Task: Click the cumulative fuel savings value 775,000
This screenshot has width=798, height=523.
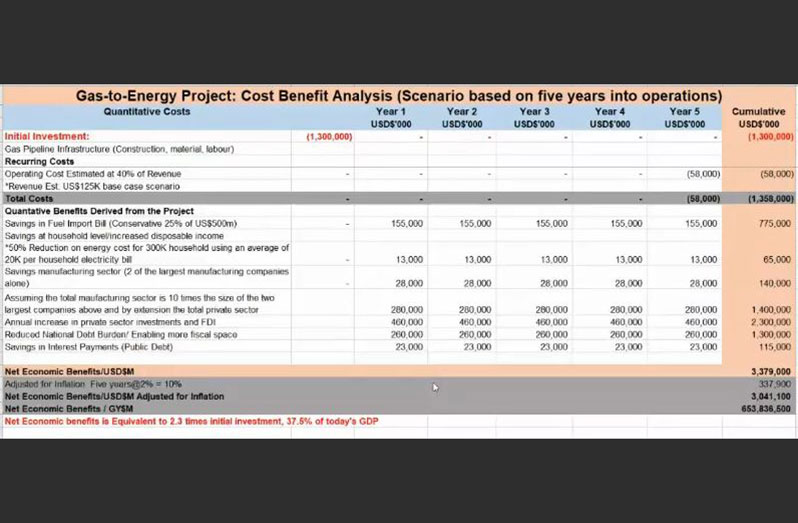Action: tap(775, 223)
